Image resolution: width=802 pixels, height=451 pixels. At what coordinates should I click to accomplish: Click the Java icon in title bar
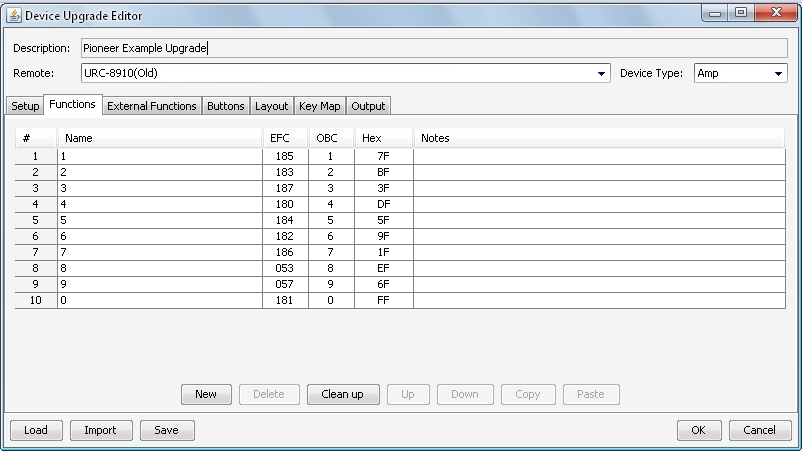pyautogui.click(x=14, y=16)
